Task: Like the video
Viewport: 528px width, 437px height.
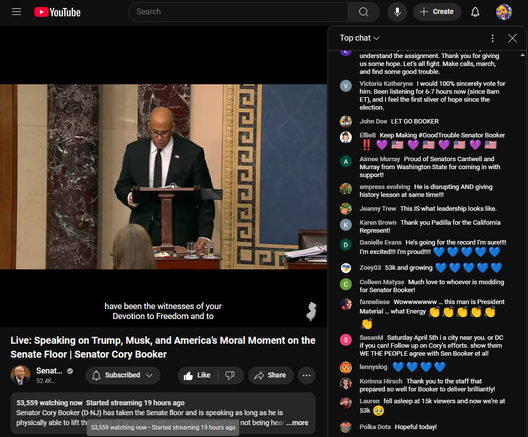Action: coord(197,375)
